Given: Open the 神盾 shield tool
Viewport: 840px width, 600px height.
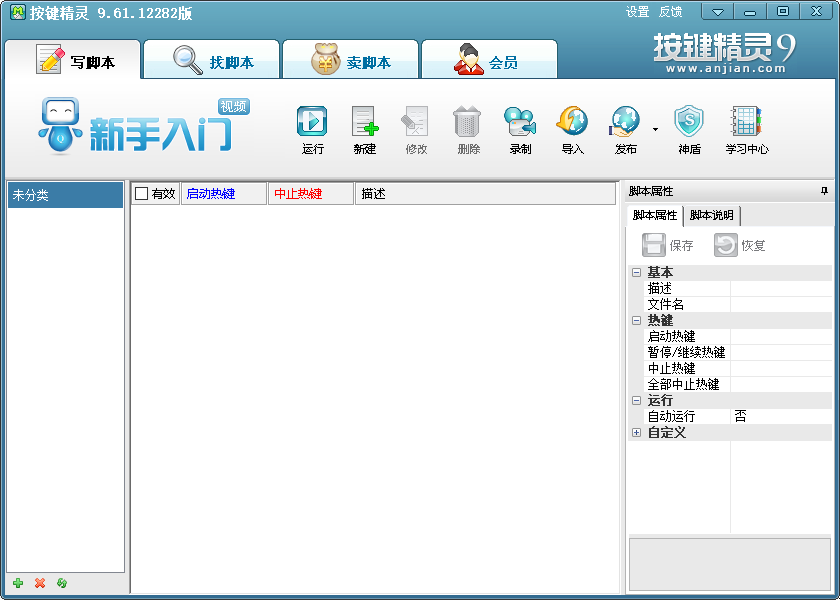Looking at the screenshot, I should click(689, 122).
